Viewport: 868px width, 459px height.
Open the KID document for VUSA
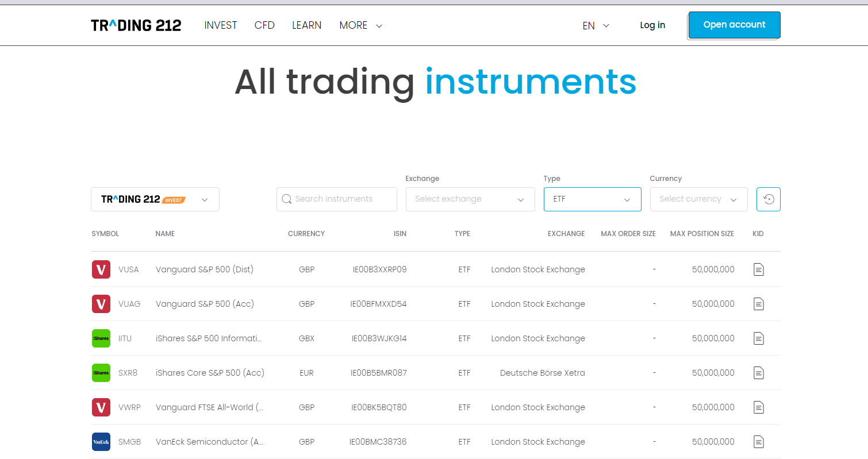click(x=758, y=269)
